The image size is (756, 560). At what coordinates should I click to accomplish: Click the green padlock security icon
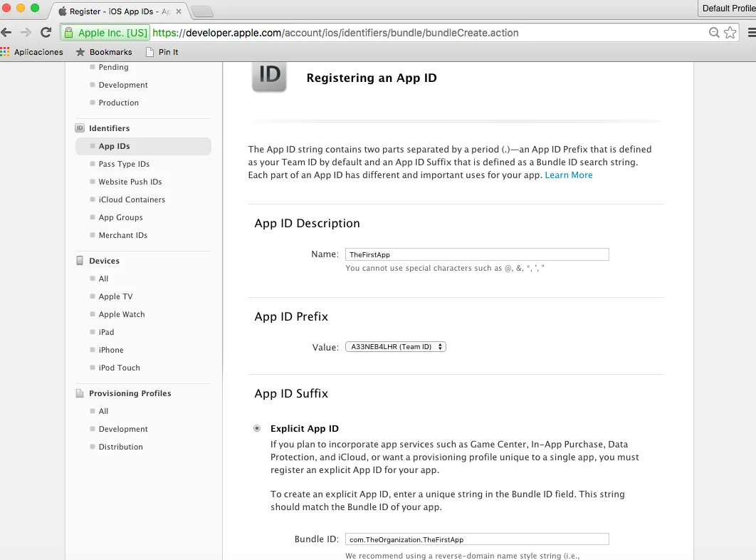68,33
